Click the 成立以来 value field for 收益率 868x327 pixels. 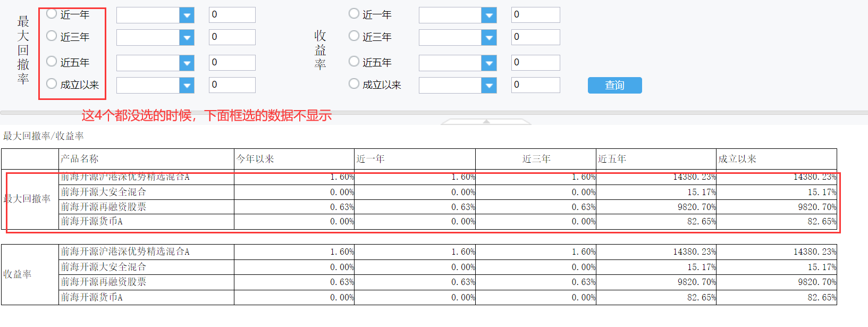pyautogui.click(x=536, y=85)
